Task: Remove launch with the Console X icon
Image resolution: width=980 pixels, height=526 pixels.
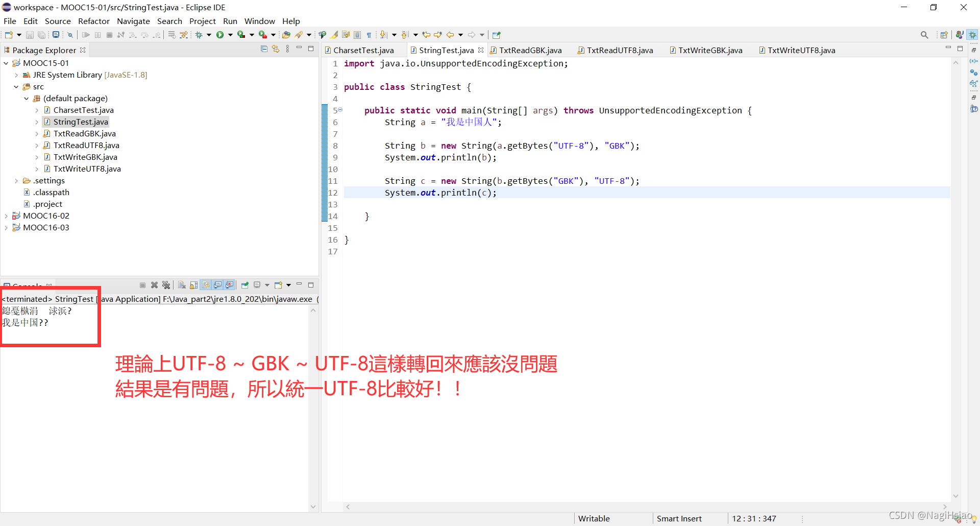Action: tap(154, 285)
